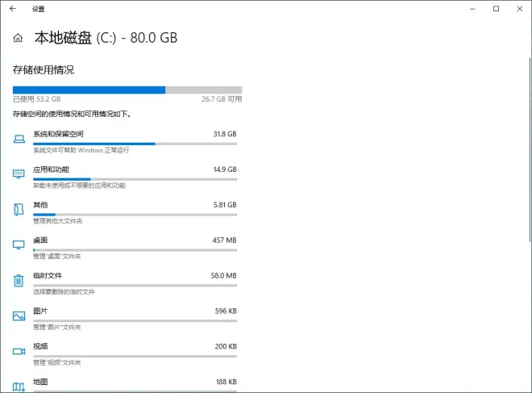Select the 其他 folder icon

click(19, 210)
